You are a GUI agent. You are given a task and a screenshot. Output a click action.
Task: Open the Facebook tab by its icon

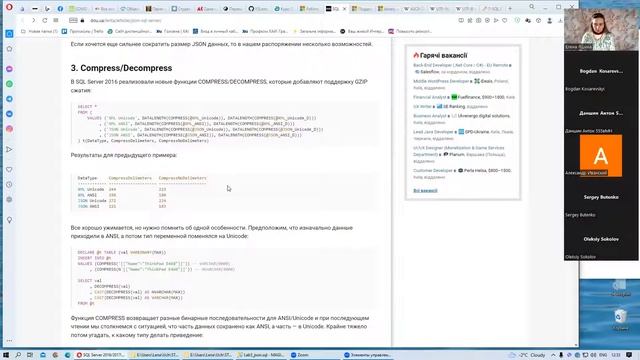click(x=60, y=9)
